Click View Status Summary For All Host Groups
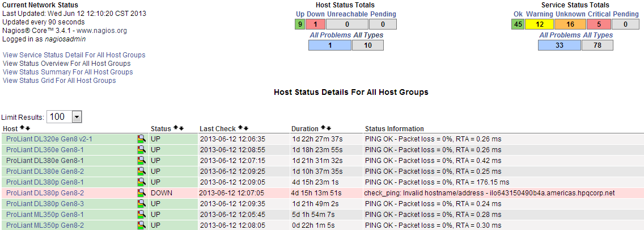Viewport: 644px width, 230px height. coord(68,72)
